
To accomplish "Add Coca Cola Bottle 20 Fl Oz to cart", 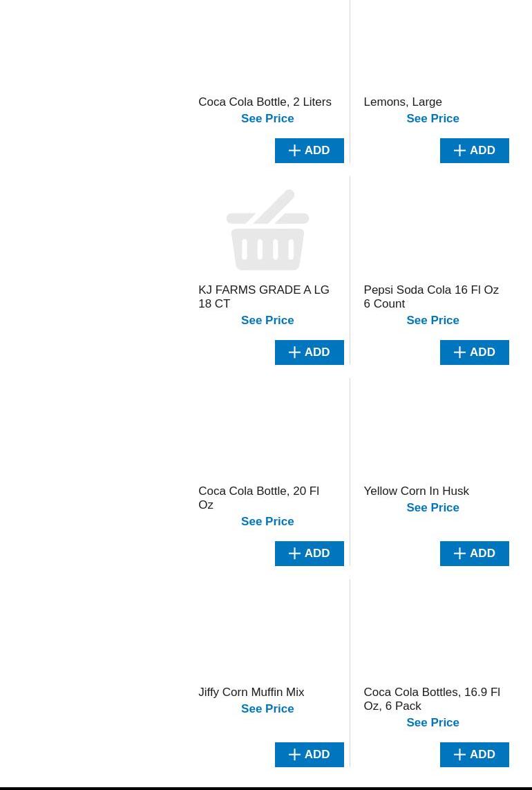I will [x=309, y=554].
